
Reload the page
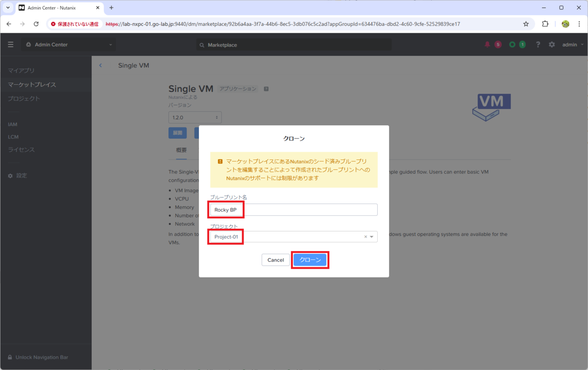(36, 23)
